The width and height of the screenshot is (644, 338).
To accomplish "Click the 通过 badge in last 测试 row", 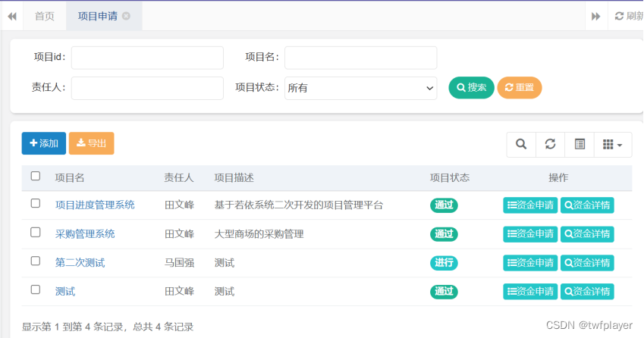I will point(444,291).
